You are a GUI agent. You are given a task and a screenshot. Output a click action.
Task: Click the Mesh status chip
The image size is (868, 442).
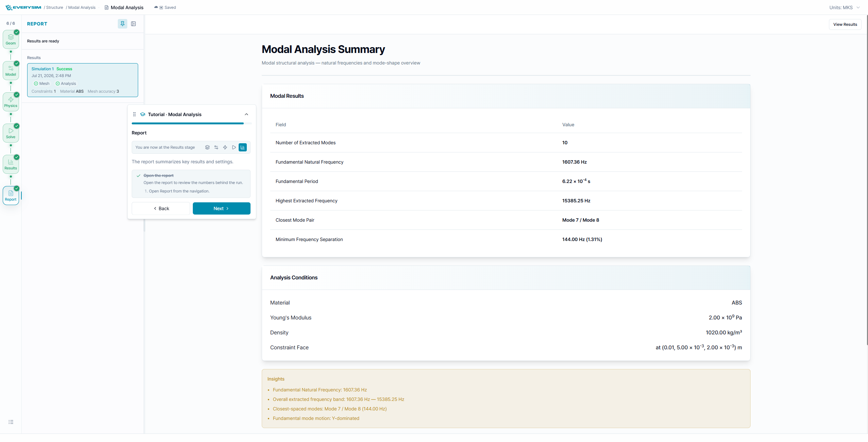point(42,84)
